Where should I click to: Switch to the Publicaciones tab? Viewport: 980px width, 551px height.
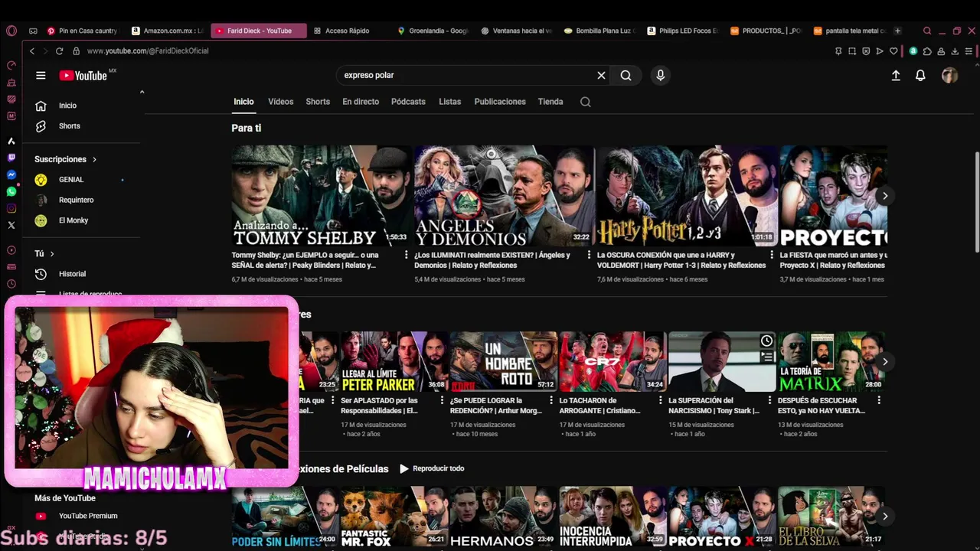500,102
